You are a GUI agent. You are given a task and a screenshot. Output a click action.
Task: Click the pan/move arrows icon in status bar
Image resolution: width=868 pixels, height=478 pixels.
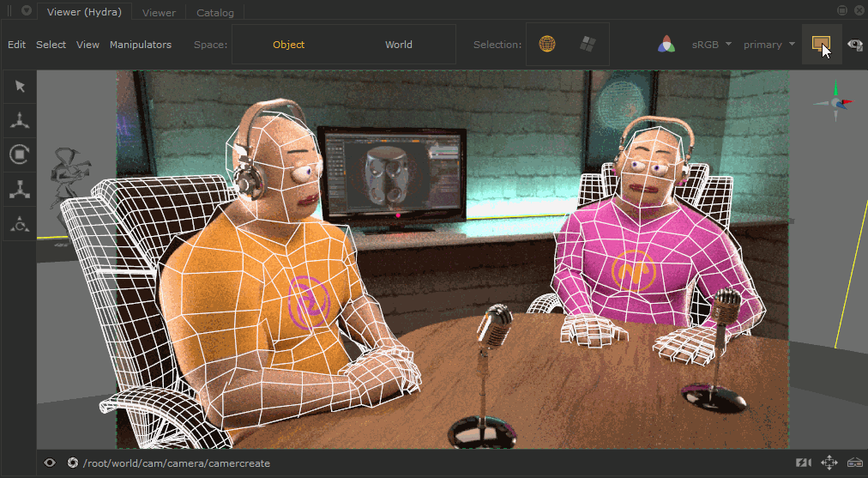(829, 463)
